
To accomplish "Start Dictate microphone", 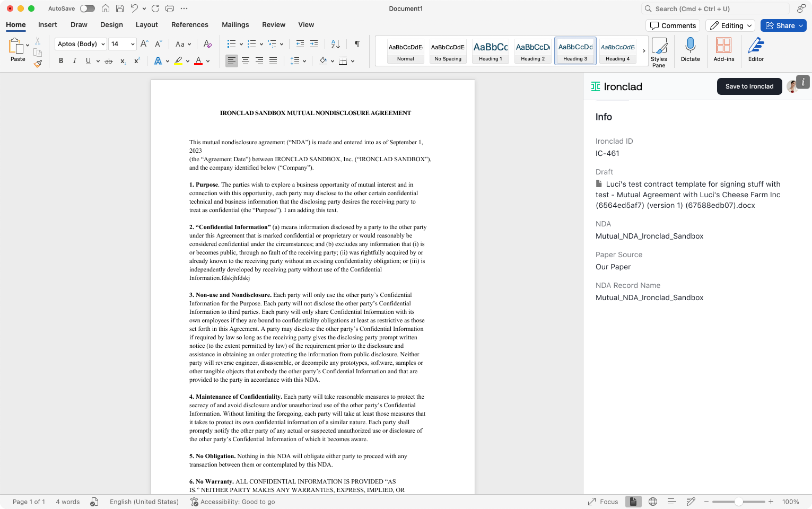I will pyautogui.click(x=691, y=49).
